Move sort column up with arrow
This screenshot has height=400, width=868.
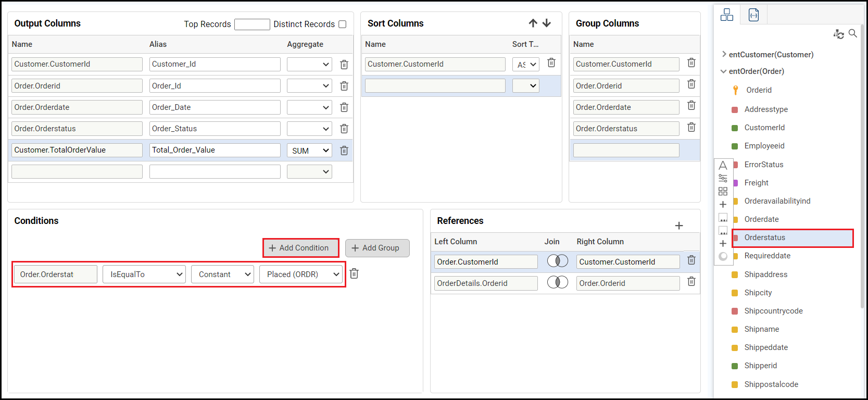pyautogui.click(x=533, y=23)
